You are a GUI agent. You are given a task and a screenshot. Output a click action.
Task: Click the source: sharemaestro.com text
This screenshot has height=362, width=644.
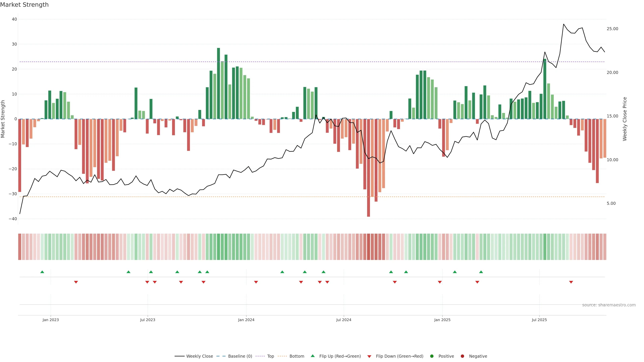tap(609, 305)
